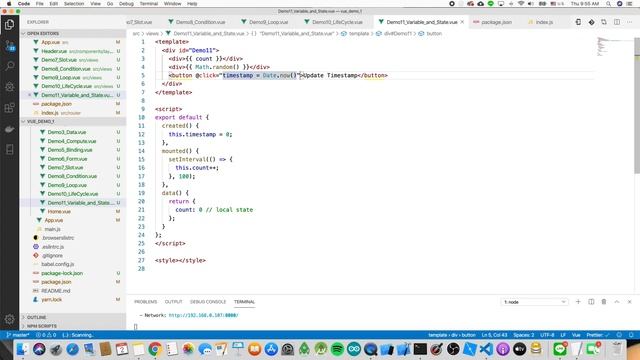Open Visual Studio Code from the dock
This screenshot has width=640, height=360.
tap(486, 349)
